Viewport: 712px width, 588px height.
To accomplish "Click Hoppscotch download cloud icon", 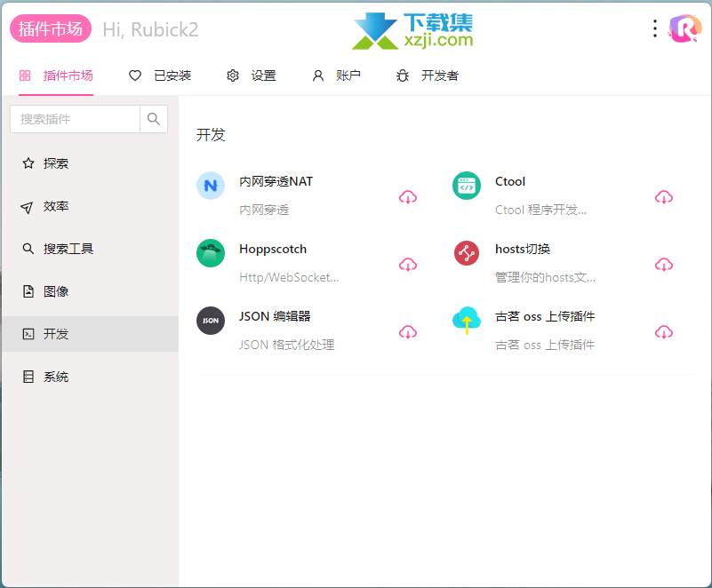I will pyautogui.click(x=408, y=265).
